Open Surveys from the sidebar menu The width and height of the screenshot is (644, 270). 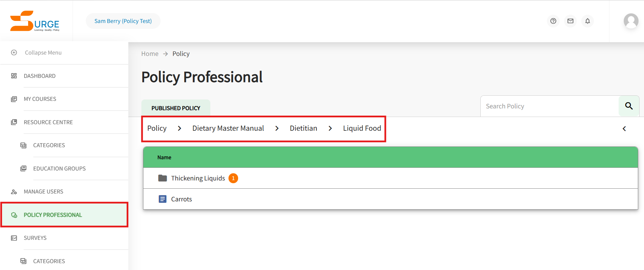[x=35, y=238]
